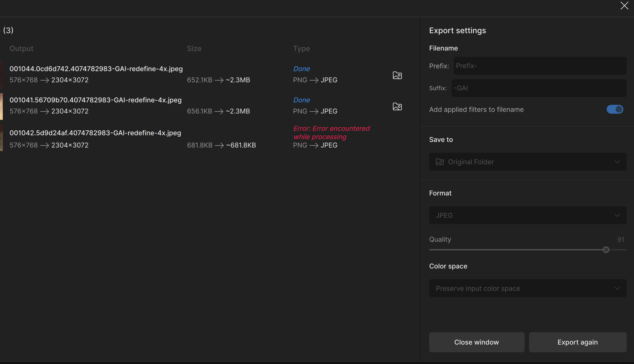Screen dimensions: 634x364
Task: Select the 001042.5d9d24af failed file name
Action: pyautogui.click(x=95, y=133)
